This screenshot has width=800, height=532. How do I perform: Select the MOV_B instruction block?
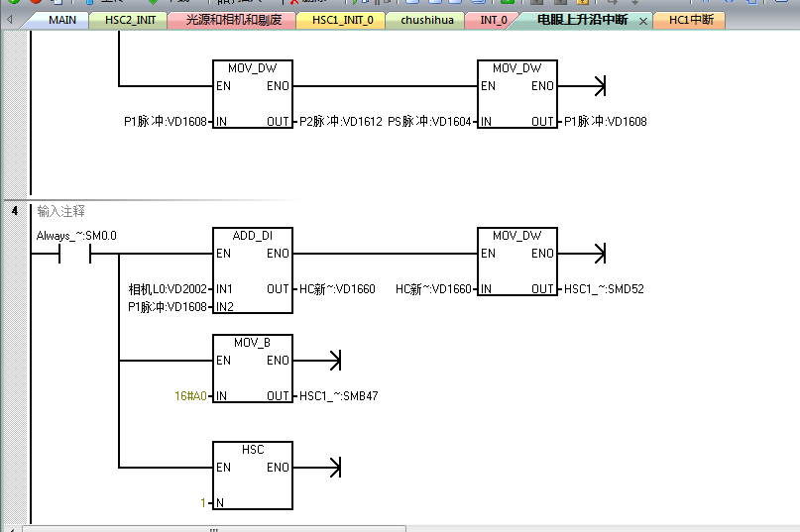tap(252, 369)
